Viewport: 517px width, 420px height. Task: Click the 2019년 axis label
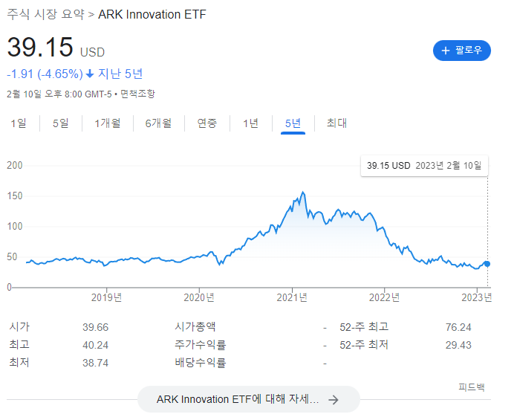106,297
